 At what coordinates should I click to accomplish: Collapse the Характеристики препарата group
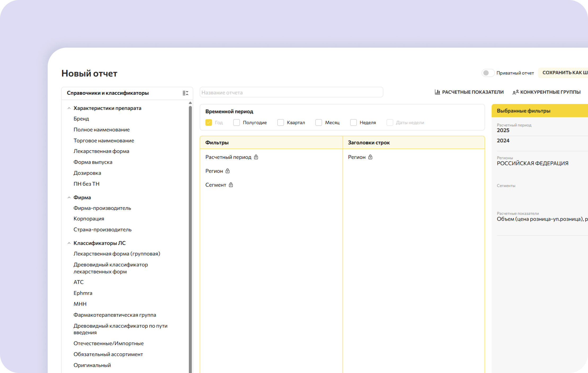click(x=69, y=108)
